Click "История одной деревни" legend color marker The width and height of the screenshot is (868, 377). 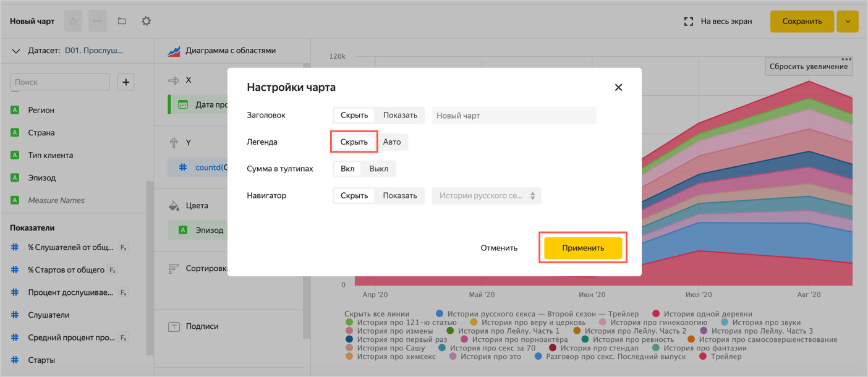click(657, 314)
